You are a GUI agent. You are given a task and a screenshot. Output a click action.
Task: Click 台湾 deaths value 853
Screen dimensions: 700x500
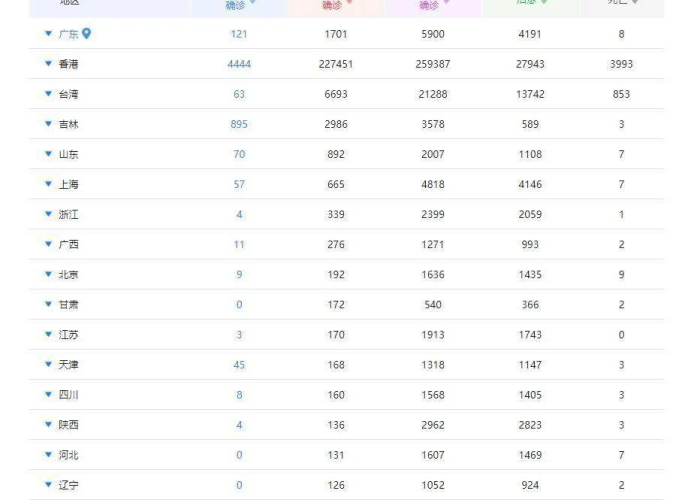tap(621, 94)
